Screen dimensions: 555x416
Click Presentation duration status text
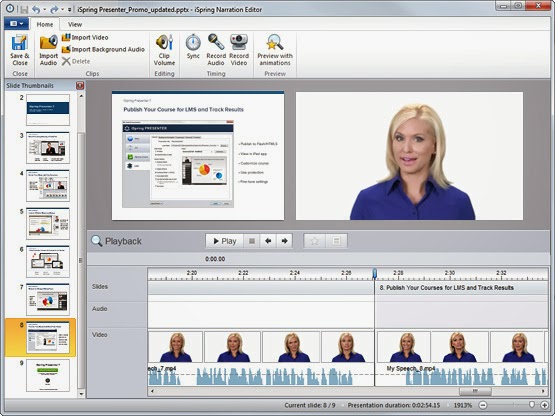coord(394,405)
